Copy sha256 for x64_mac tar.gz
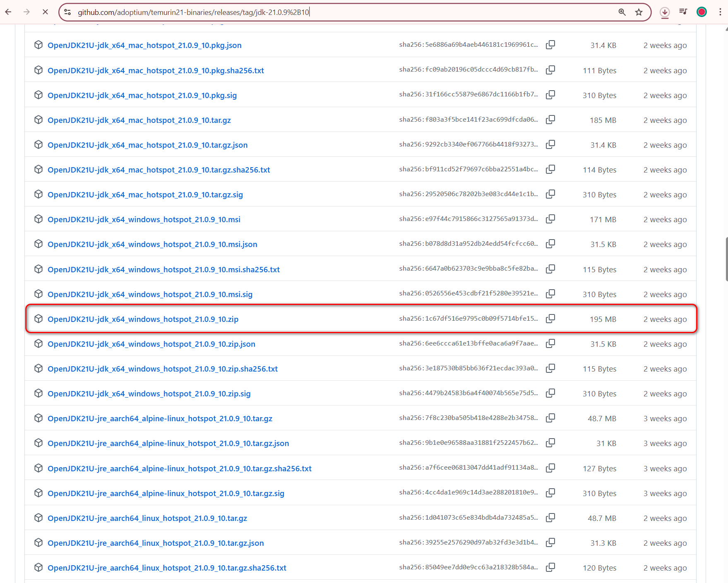Screen dimensions: 728x583 550,120
